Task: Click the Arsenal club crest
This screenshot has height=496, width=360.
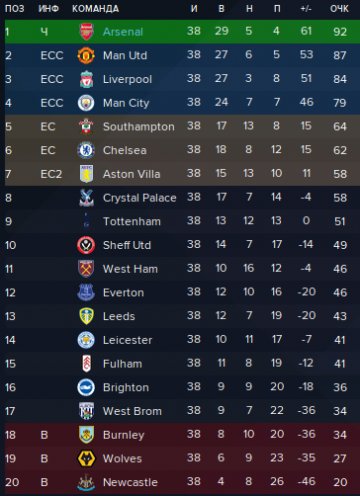Action: pos(86,32)
